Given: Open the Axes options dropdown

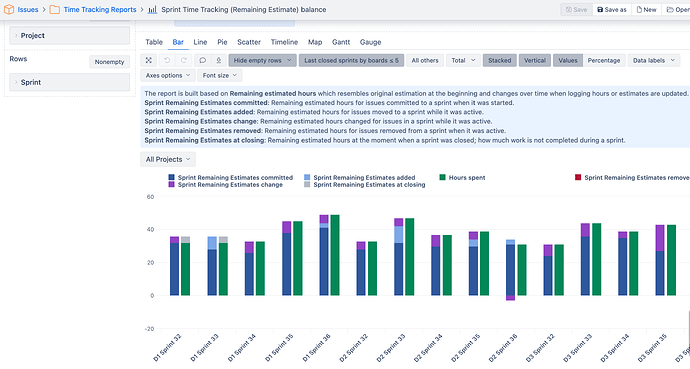Looking at the screenshot, I should click(168, 75).
